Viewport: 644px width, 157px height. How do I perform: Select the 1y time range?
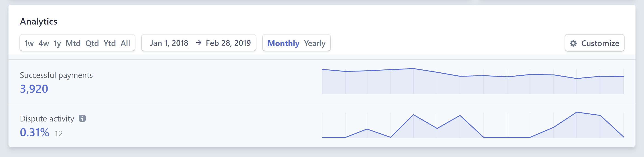(x=57, y=43)
